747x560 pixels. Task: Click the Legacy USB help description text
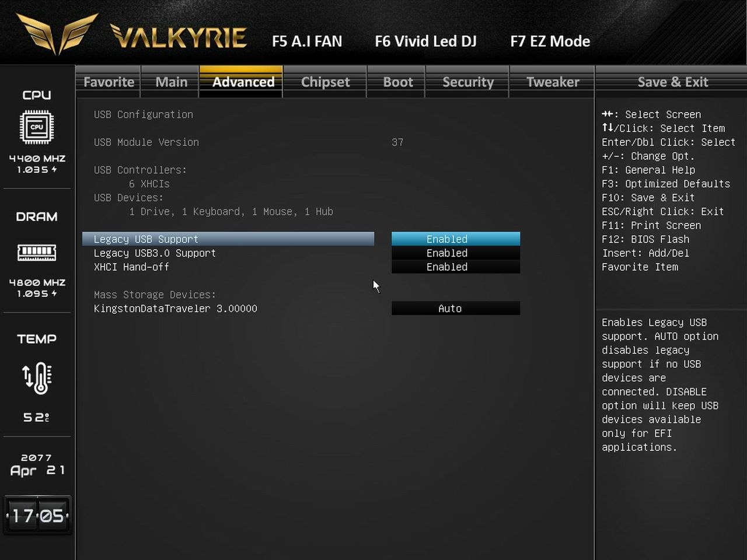(x=660, y=385)
